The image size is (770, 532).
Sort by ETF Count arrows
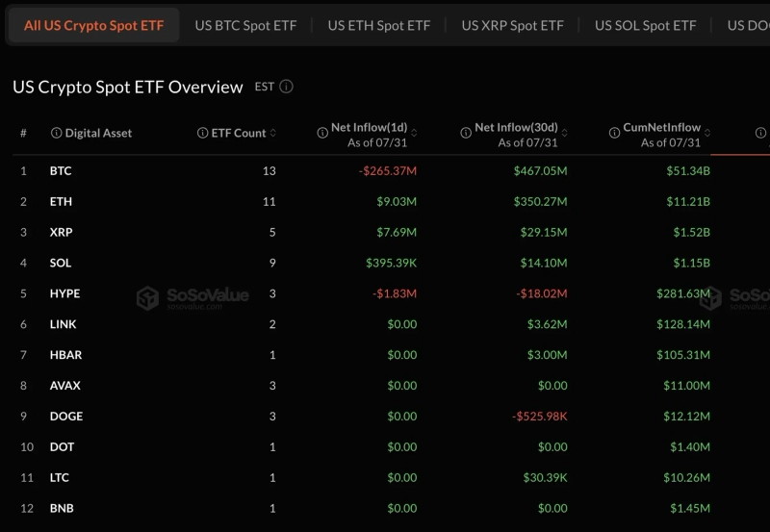click(273, 133)
